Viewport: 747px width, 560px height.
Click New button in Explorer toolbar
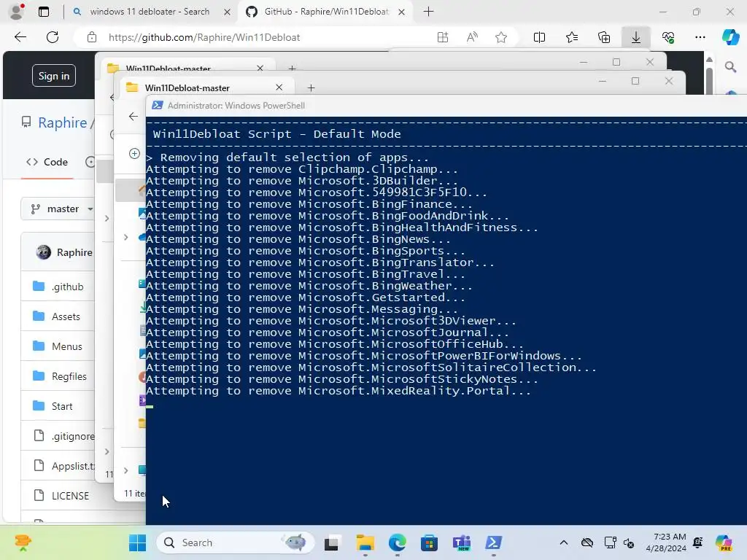pyautogui.click(x=134, y=153)
